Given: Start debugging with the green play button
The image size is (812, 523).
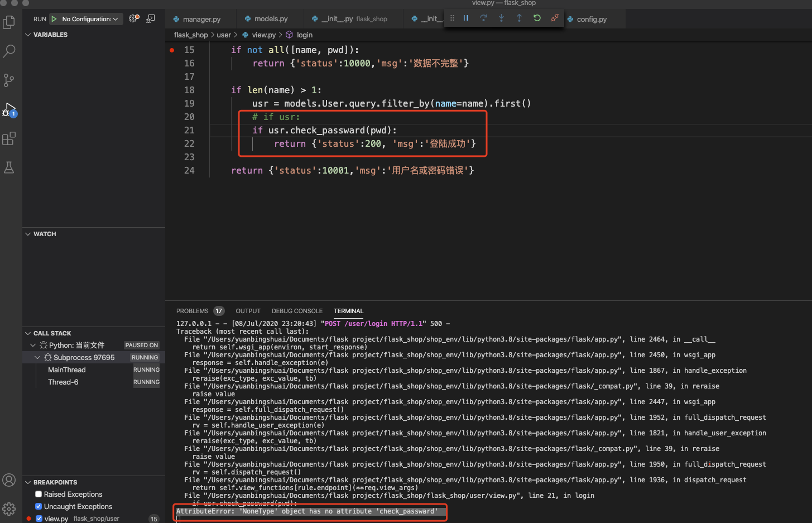Looking at the screenshot, I should (54, 19).
